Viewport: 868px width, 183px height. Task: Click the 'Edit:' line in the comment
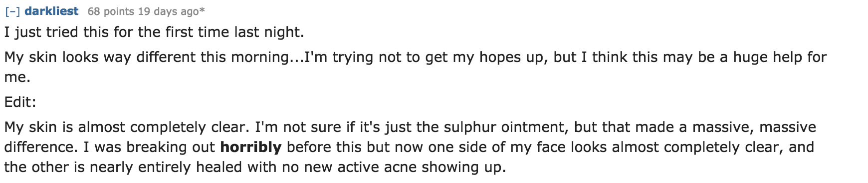[20, 102]
